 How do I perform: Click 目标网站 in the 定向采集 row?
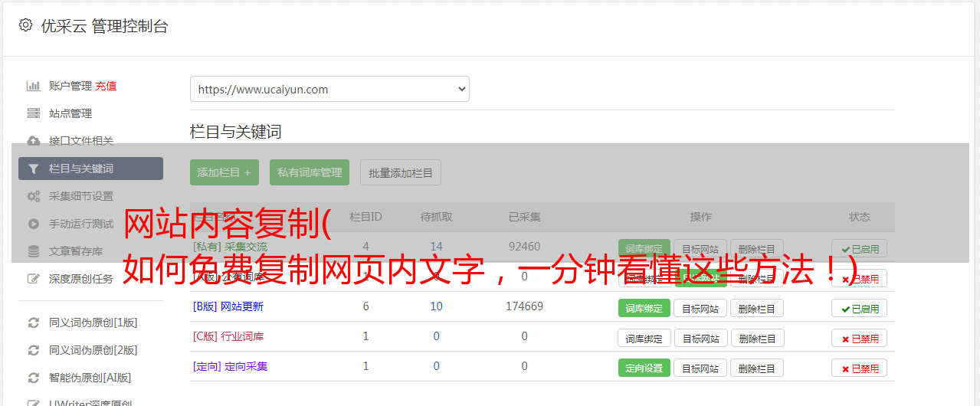(x=701, y=368)
